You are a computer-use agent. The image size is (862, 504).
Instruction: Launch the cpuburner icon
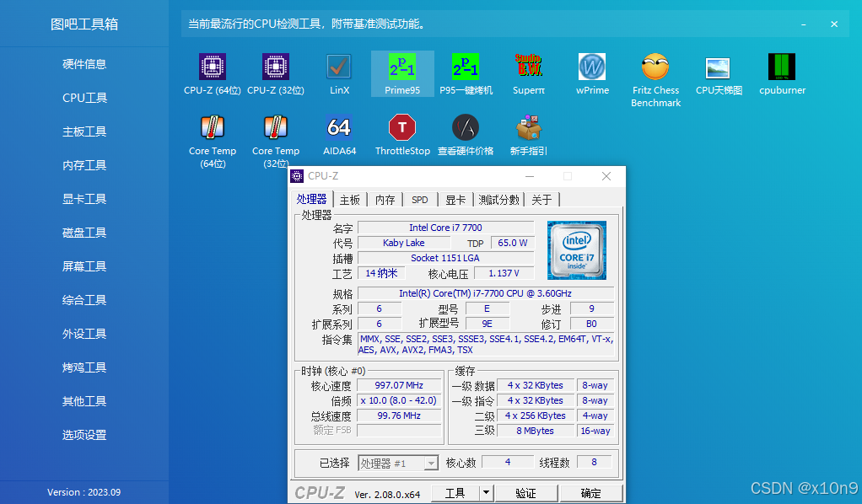tap(782, 67)
